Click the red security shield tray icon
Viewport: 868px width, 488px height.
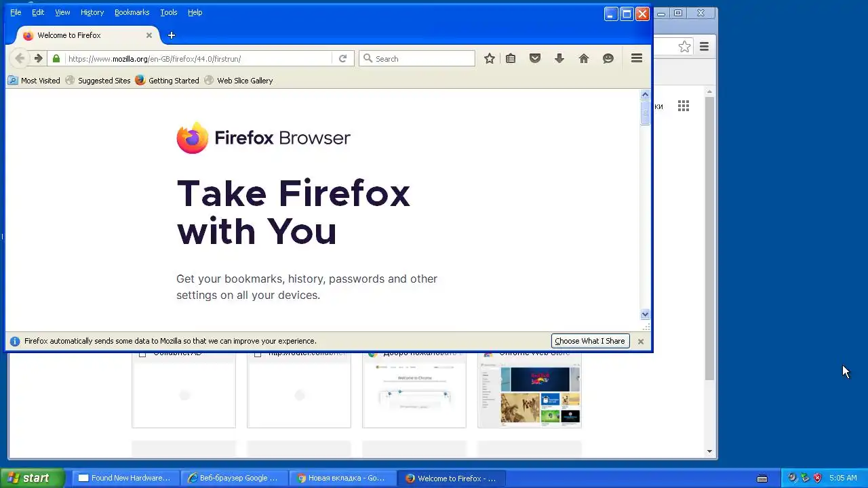coord(817,478)
